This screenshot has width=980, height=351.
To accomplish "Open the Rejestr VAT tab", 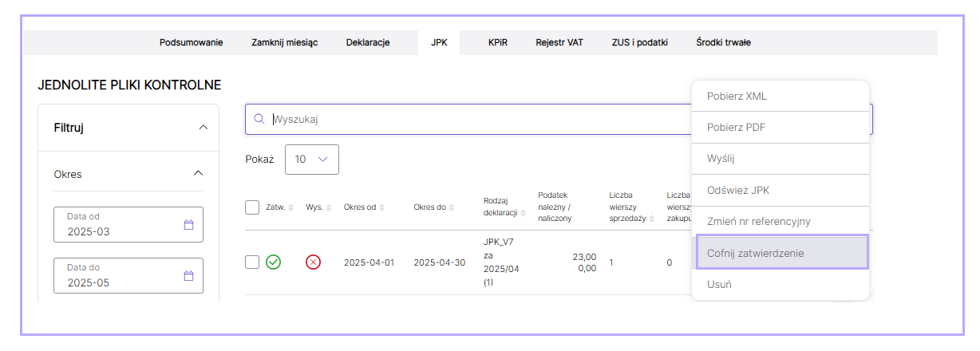I will click(x=559, y=42).
